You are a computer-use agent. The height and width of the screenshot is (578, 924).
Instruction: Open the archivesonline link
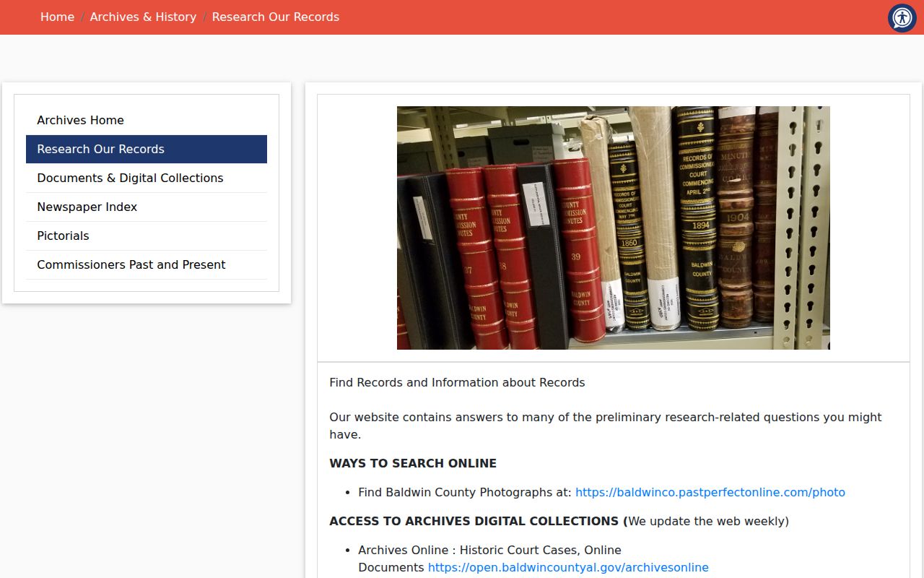[x=568, y=567]
